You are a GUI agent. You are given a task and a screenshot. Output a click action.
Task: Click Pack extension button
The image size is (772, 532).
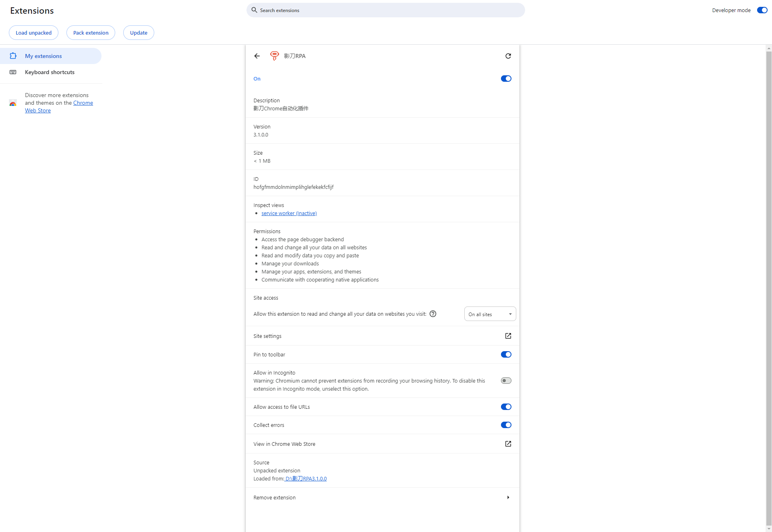(x=91, y=33)
